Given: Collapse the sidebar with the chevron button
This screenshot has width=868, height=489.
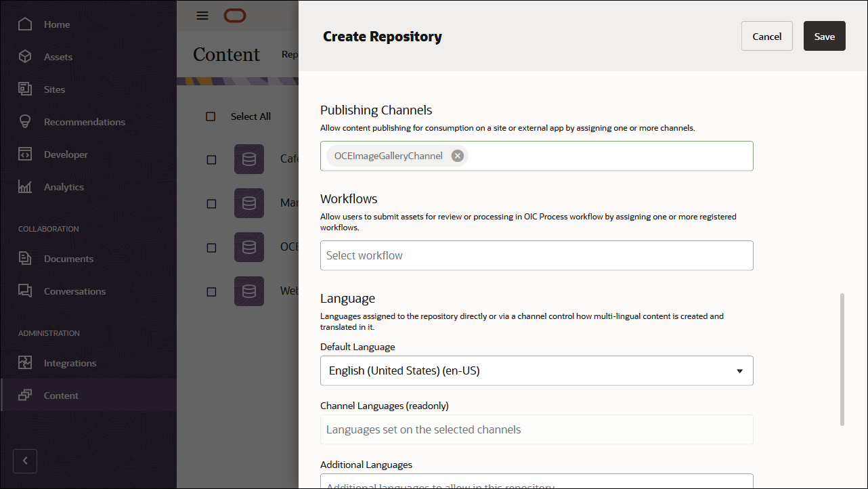Looking at the screenshot, I should coord(25,461).
